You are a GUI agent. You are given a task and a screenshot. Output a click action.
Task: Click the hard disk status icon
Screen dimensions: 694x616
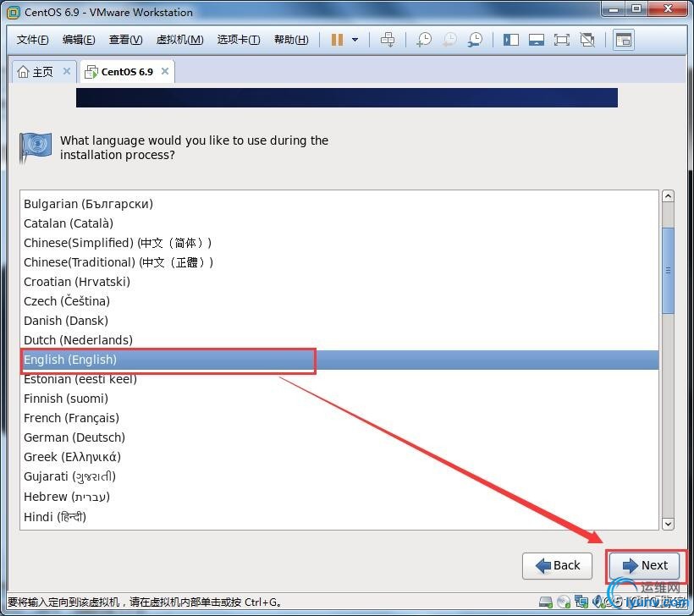tap(546, 602)
